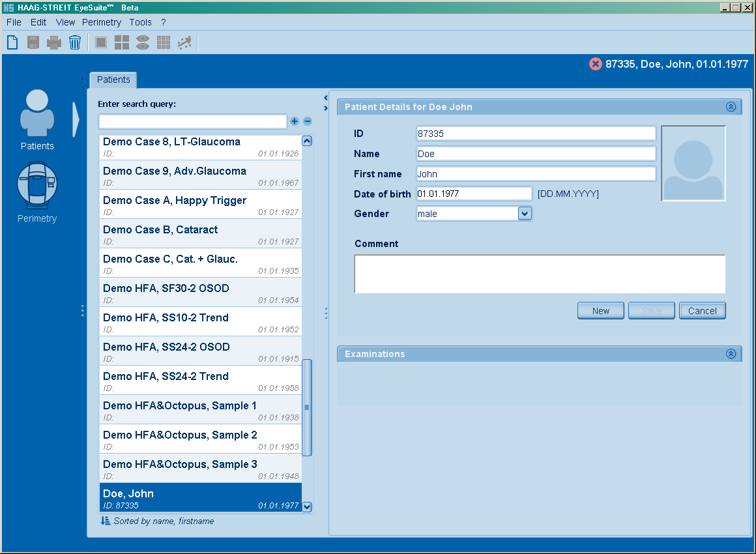Screen dimensions: 756x554
Task: Open the Gender dropdown
Action: [x=525, y=214]
